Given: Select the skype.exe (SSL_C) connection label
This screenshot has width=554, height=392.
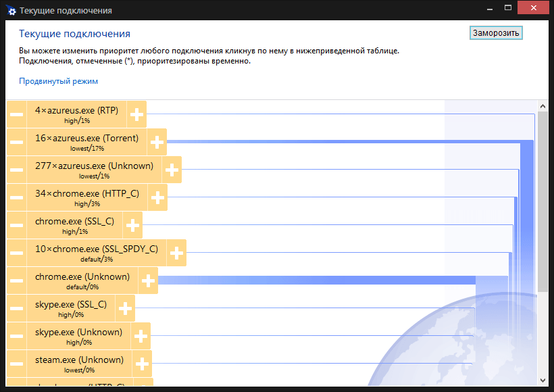Looking at the screenshot, I should coord(71,308).
